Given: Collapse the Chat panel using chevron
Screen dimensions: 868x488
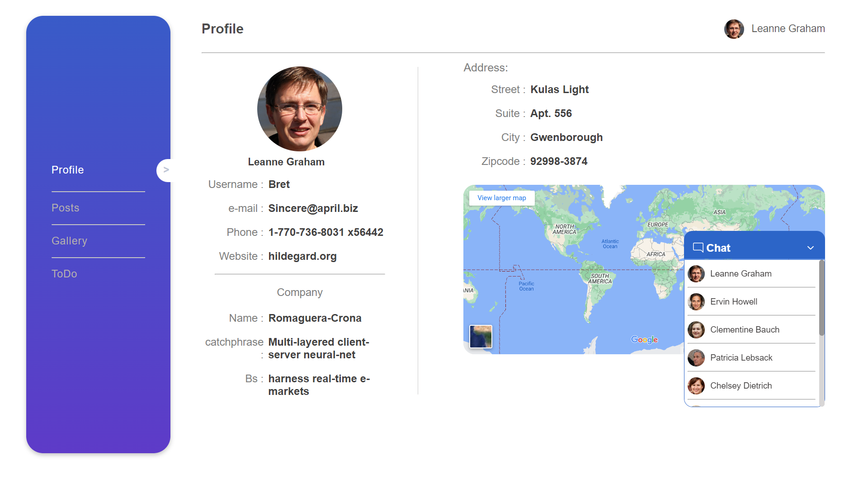Looking at the screenshot, I should tap(810, 248).
